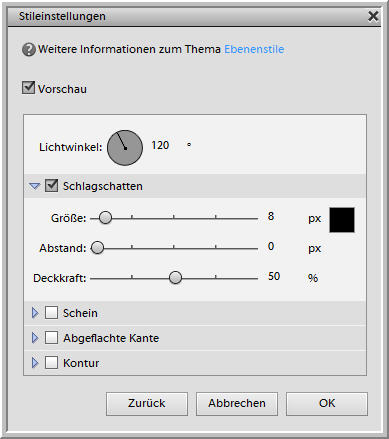
Task: Click the Schein label text
Action: click(80, 313)
